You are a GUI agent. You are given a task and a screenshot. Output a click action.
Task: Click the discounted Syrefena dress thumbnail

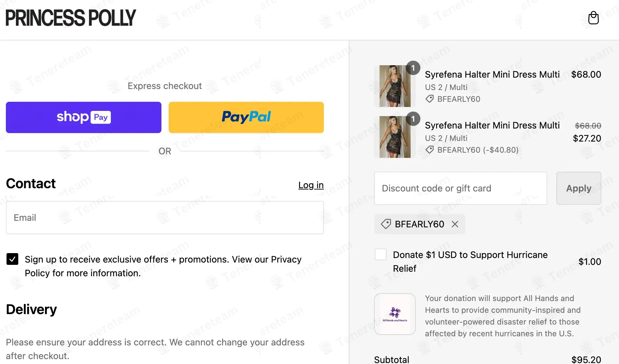pos(395,137)
